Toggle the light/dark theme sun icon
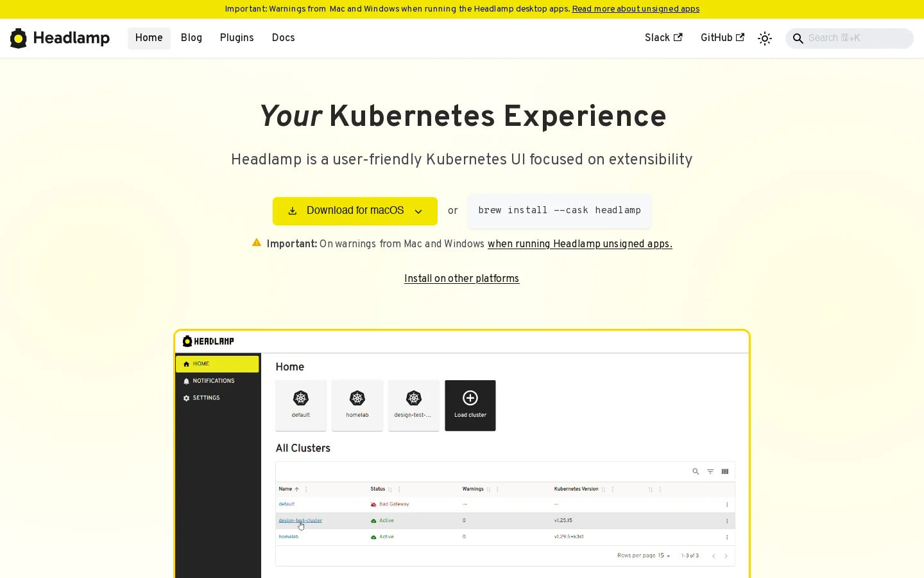Image resolution: width=924 pixels, height=578 pixels. coord(765,39)
